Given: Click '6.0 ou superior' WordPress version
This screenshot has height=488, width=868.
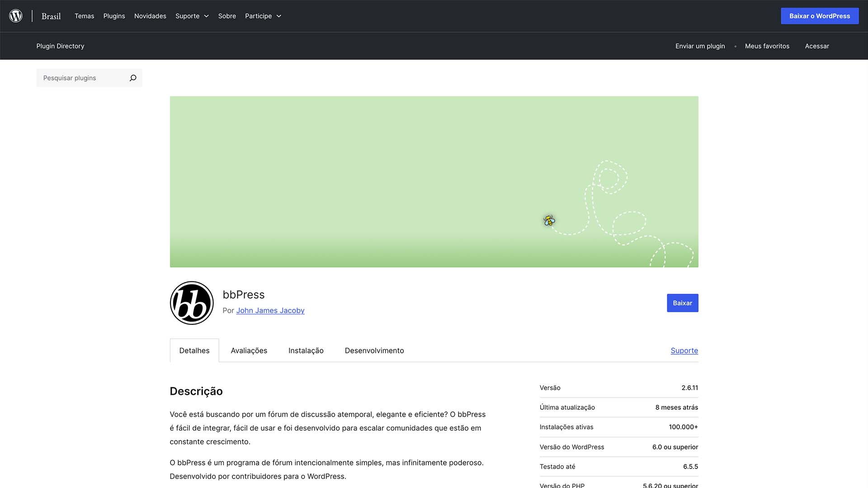Looking at the screenshot, I should coord(675,447).
